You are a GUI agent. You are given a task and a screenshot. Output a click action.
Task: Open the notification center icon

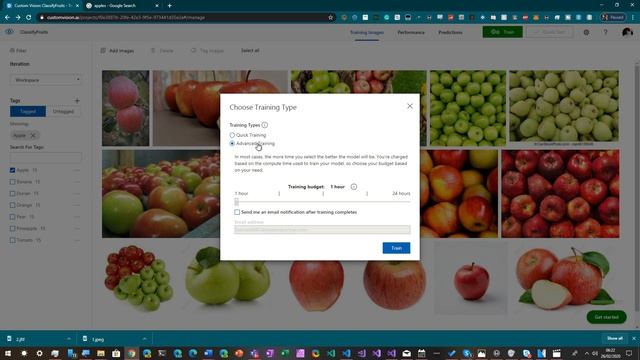[629, 353]
